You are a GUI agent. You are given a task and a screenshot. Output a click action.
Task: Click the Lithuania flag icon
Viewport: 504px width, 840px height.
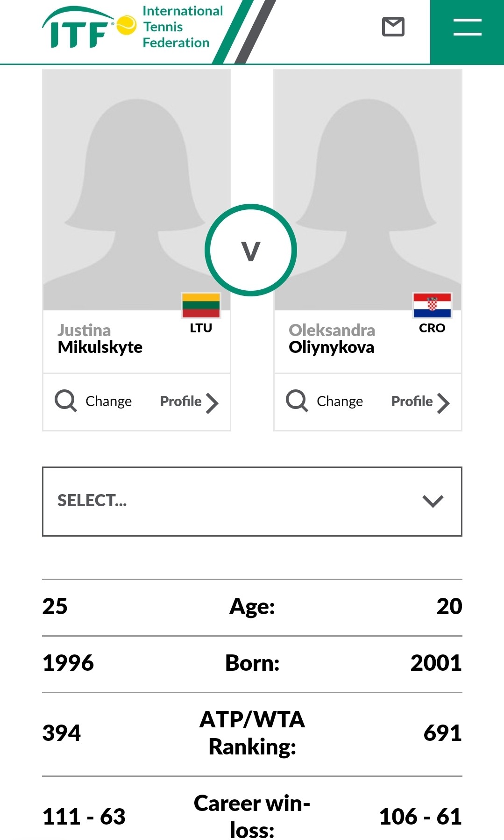tap(201, 305)
